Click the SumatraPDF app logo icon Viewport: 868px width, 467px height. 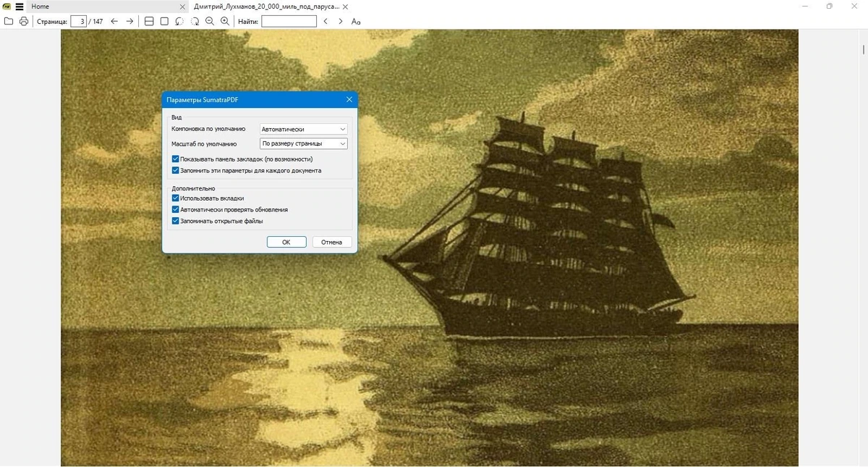tap(7, 7)
